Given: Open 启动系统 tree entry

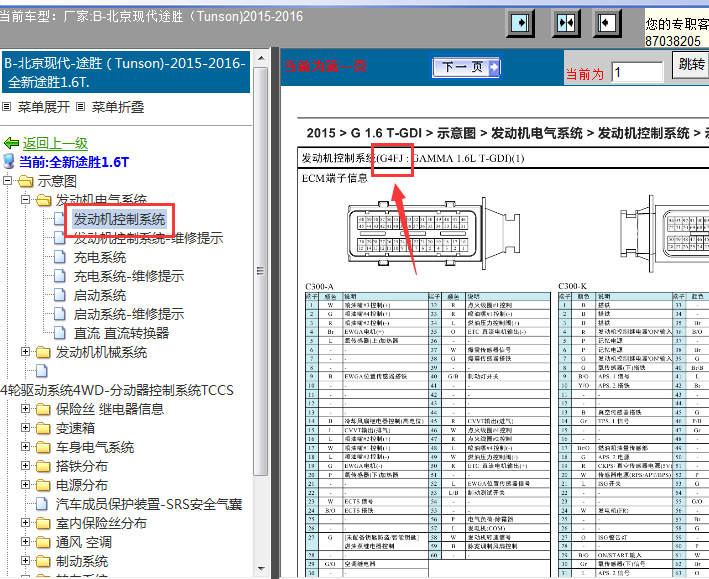Looking at the screenshot, I should [x=100, y=295].
